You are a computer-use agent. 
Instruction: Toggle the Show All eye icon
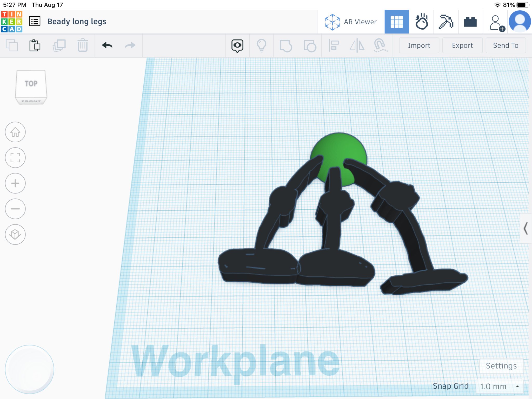tap(237, 46)
